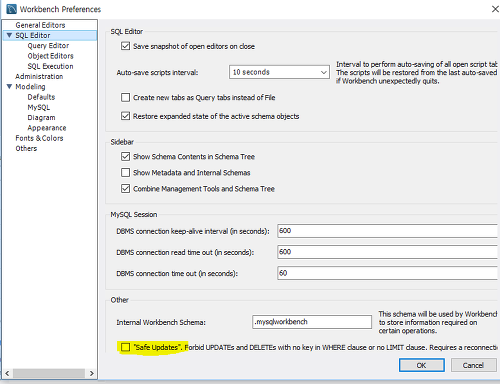Open Modeling Defaults page
Image resolution: width=500 pixels, height=384 pixels.
click(41, 97)
